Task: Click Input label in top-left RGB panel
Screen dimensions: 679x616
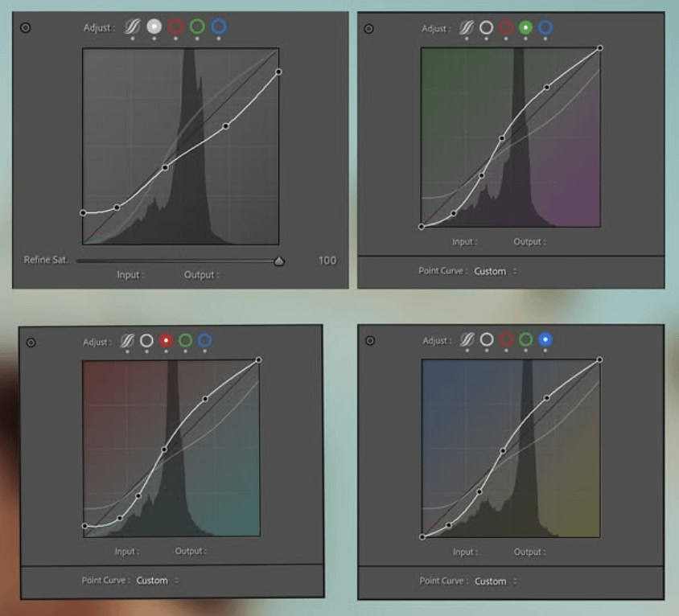Action: [130, 275]
